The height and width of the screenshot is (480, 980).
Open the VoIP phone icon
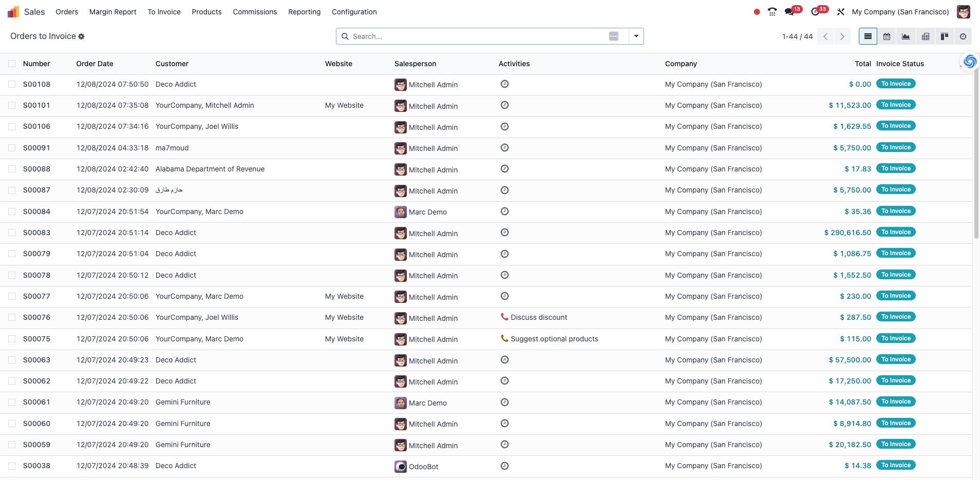[x=772, y=12]
